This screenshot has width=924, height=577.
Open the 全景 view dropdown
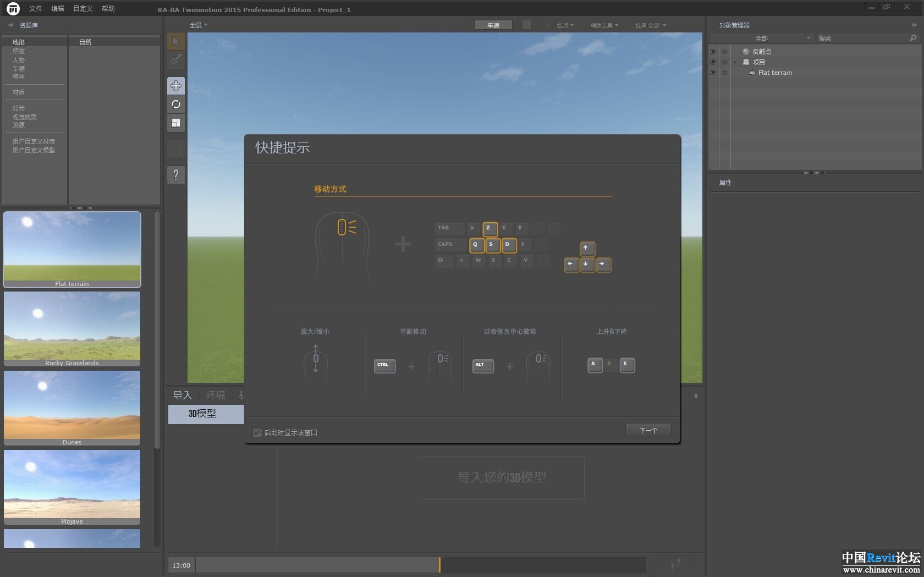tap(198, 25)
